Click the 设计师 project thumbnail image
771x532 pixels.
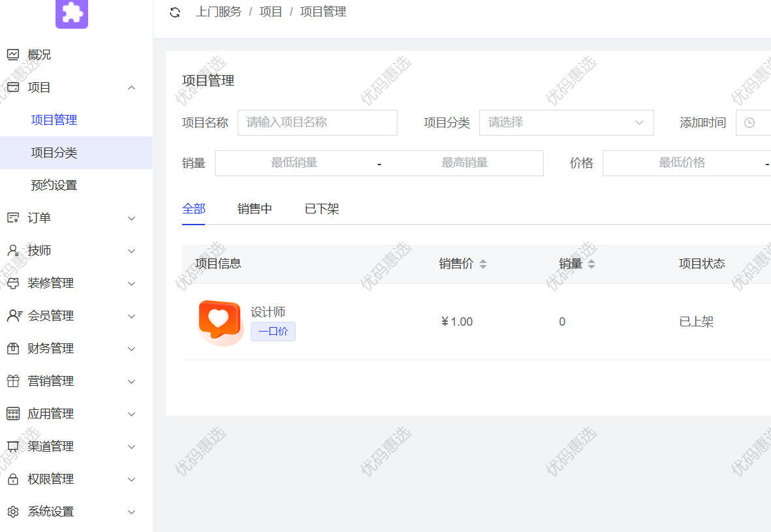219,322
